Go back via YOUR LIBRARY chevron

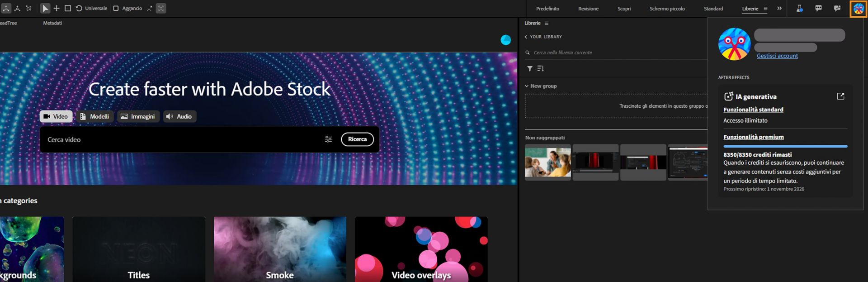(526, 37)
